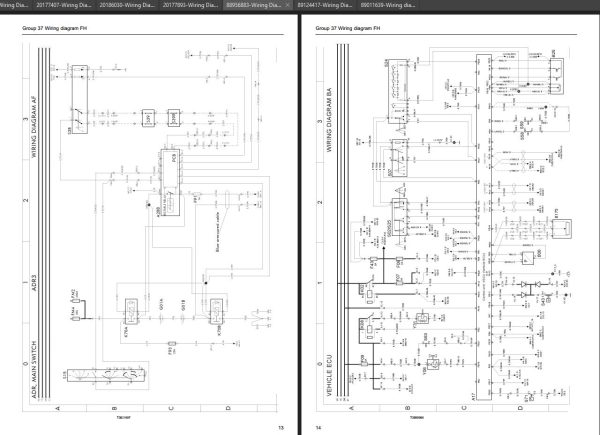
Task: Click the K79B relay symbol
Action: tap(216, 311)
